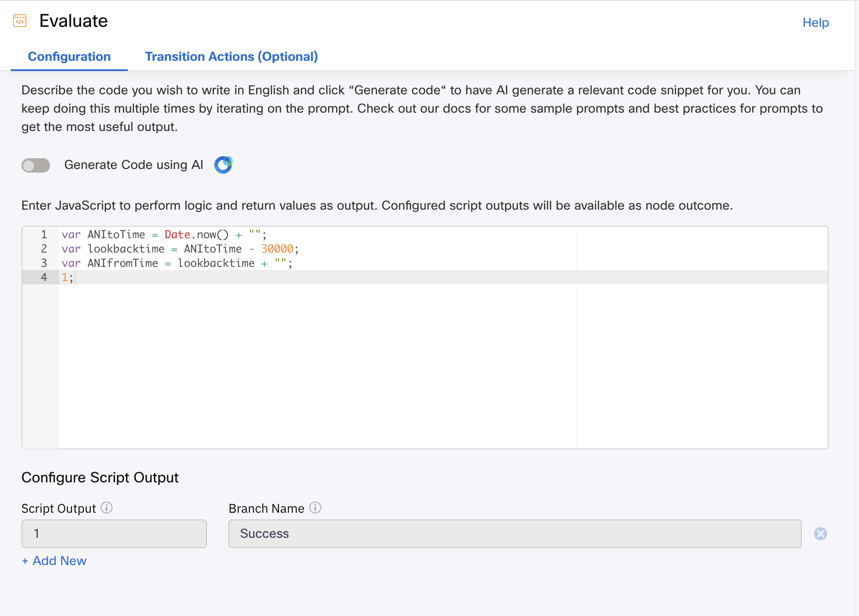
Task: Click the AI assistant logo icon
Action: (x=223, y=165)
